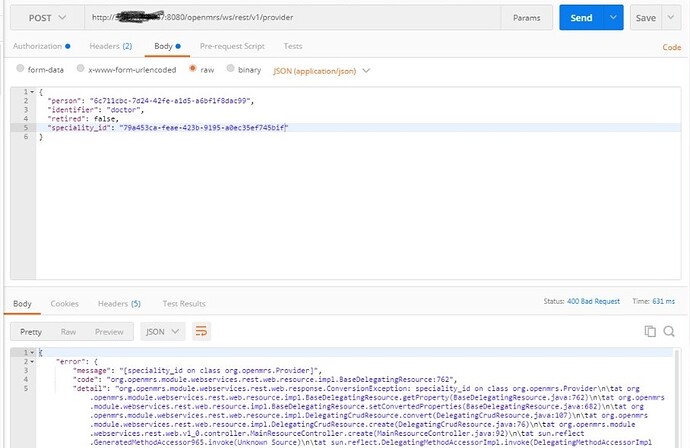Image resolution: width=690 pixels, height=448 pixels.
Task: Open the POST method dropdown
Action: [47, 18]
